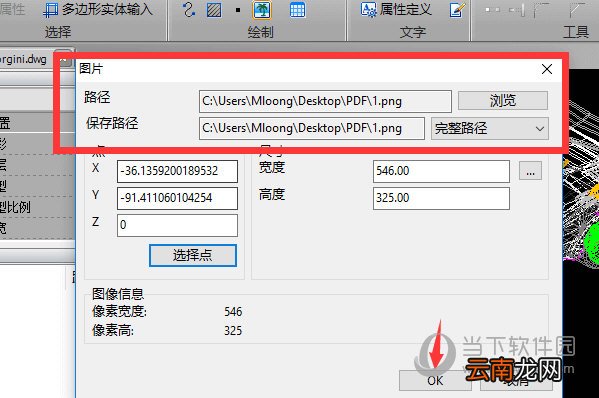Click the 路径 file path field
The height and width of the screenshot is (398, 599).
325,101
